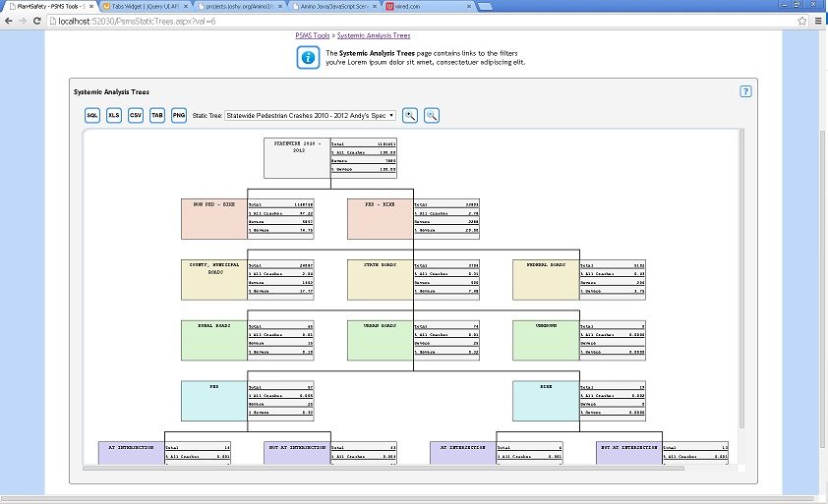The height and width of the screenshot is (504, 828).
Task: Click the tree panel vertical scrollbar
Action: [x=741, y=278]
